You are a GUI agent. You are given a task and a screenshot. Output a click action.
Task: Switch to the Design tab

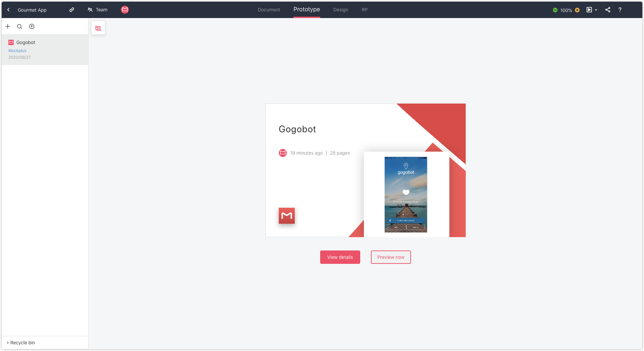[x=341, y=10]
